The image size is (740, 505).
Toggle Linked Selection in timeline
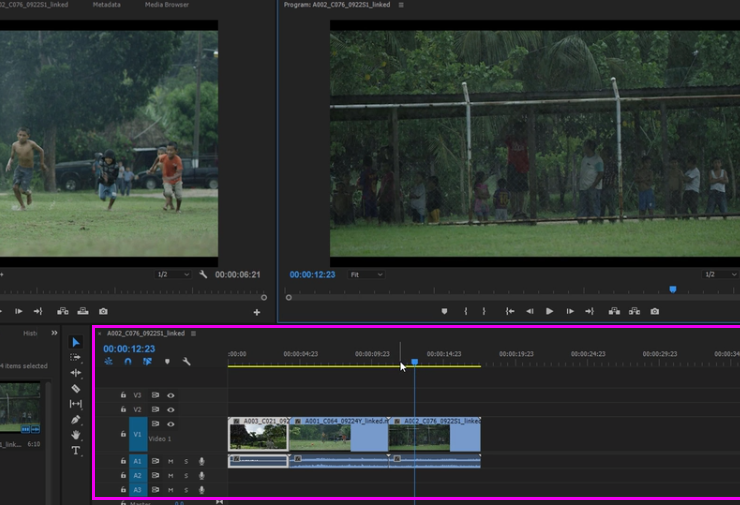coord(147,362)
